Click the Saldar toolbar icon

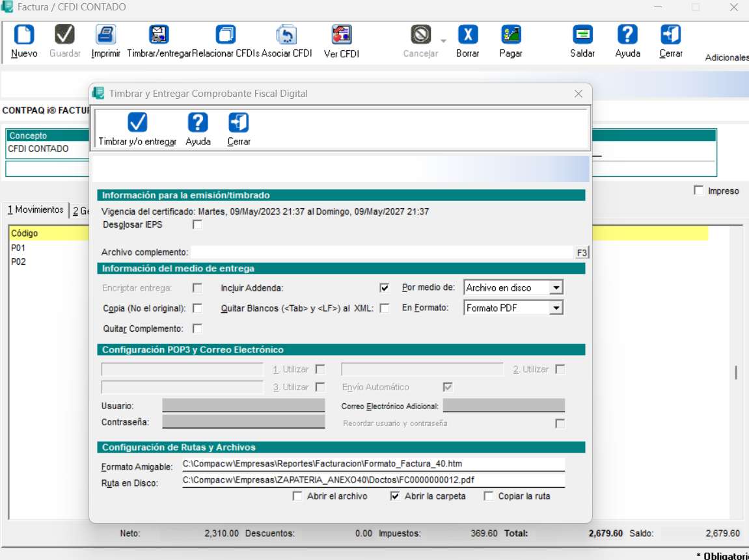[582, 35]
